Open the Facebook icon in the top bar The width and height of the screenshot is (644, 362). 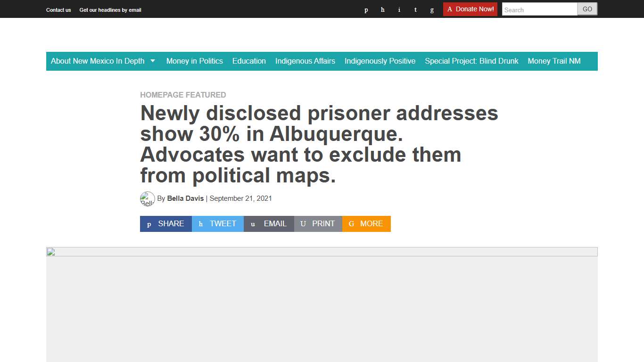coord(366,9)
